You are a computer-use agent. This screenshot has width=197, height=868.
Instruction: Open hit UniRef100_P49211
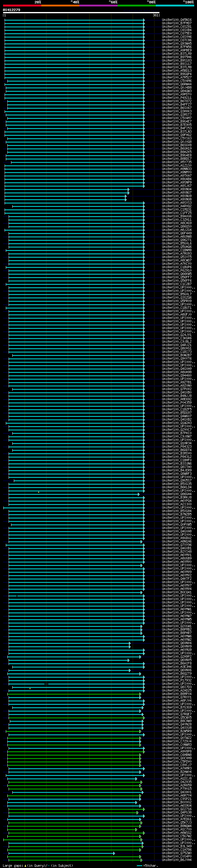coord(177,98)
